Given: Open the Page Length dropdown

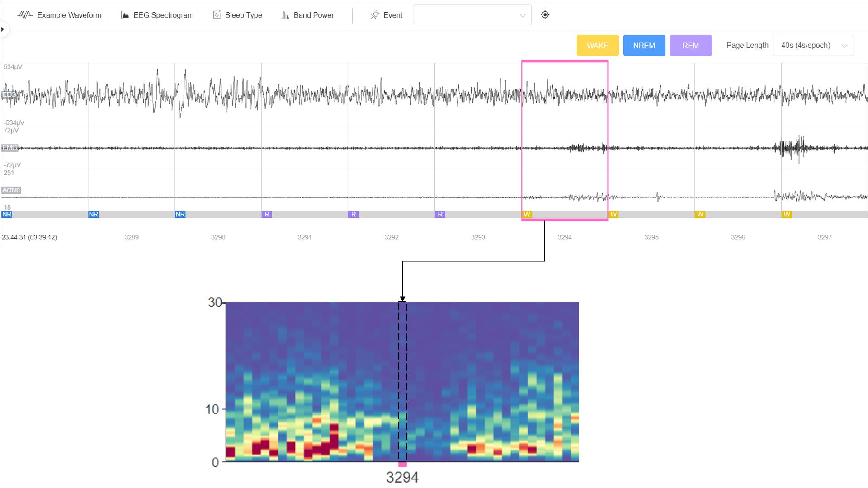Looking at the screenshot, I should (813, 46).
